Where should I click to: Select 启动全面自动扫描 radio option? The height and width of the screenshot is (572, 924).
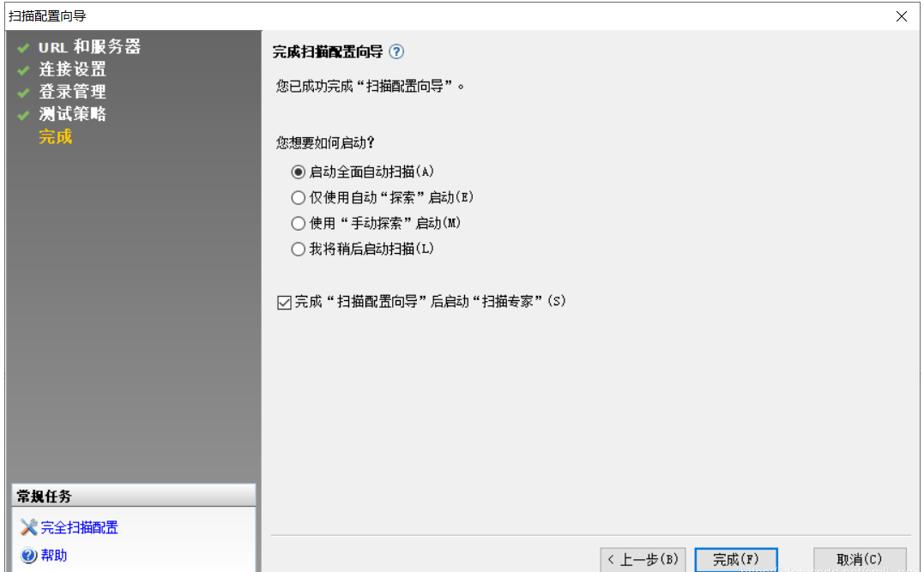click(x=299, y=172)
